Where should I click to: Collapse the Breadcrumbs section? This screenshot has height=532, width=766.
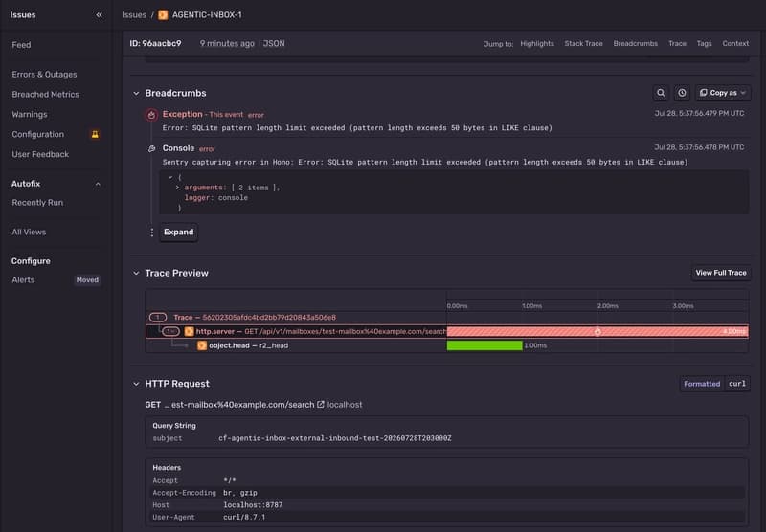[136, 93]
